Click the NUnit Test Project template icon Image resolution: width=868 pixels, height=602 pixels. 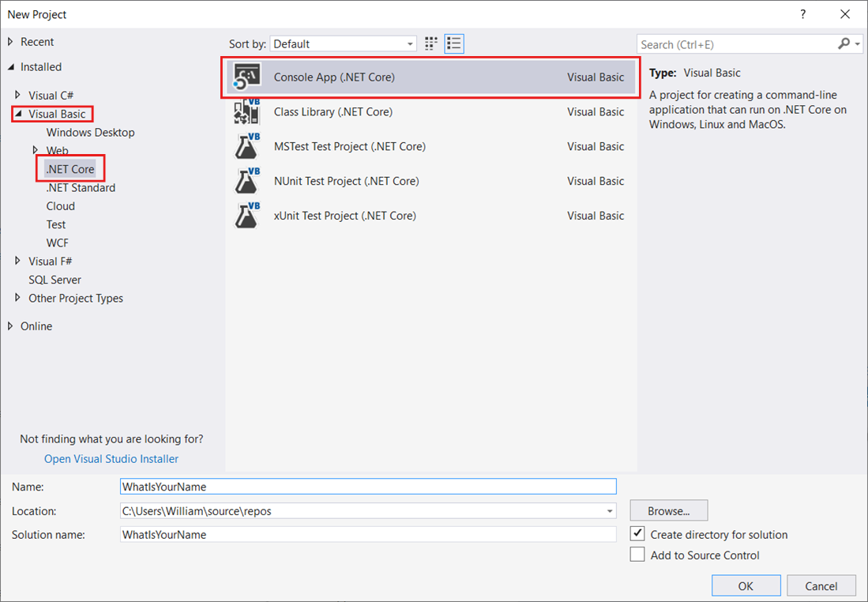(x=247, y=181)
